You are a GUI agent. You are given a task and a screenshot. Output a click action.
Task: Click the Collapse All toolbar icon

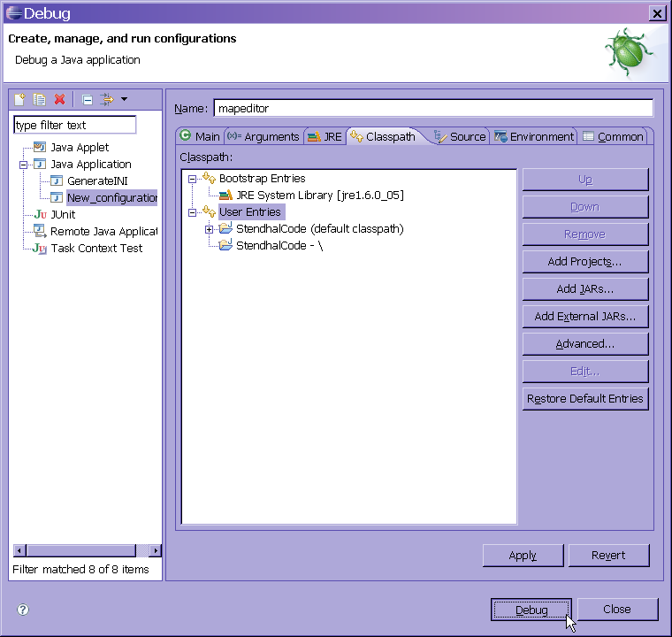[x=87, y=100]
